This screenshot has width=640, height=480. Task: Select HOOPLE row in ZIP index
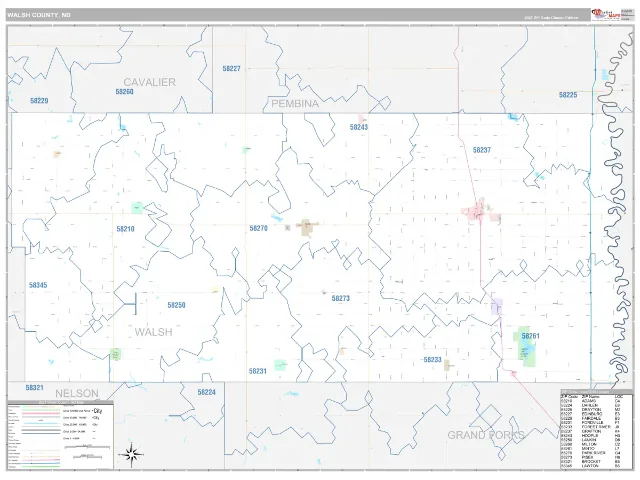(592, 436)
